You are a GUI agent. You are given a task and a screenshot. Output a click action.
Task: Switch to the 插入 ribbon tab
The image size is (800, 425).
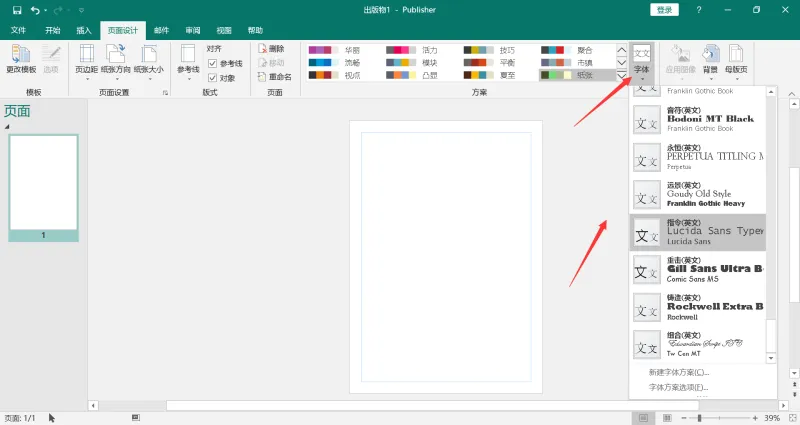[x=84, y=30]
